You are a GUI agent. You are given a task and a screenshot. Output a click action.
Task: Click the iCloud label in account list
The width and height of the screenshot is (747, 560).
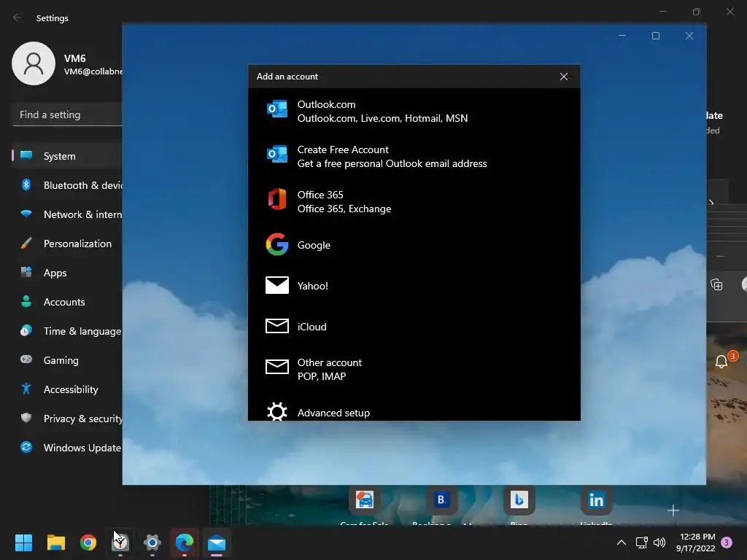311,327
